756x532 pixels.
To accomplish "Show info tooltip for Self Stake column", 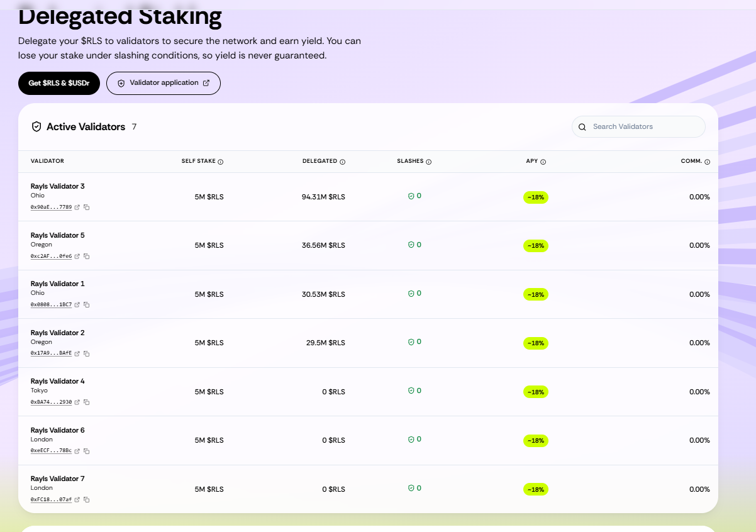I will click(x=221, y=162).
